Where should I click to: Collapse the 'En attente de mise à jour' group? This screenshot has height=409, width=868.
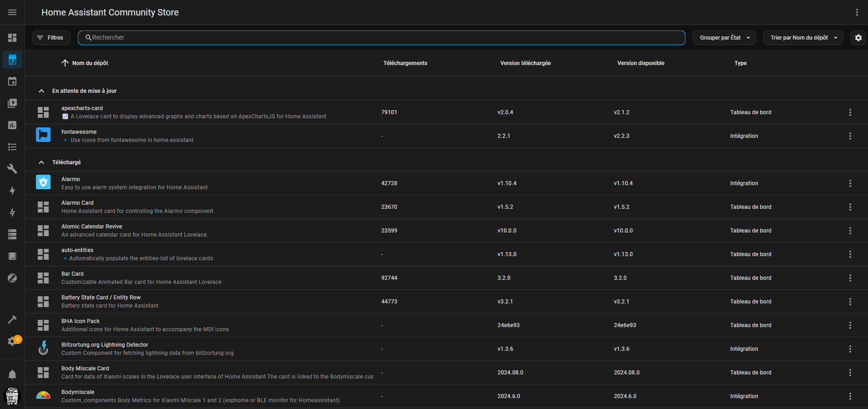[x=41, y=91]
